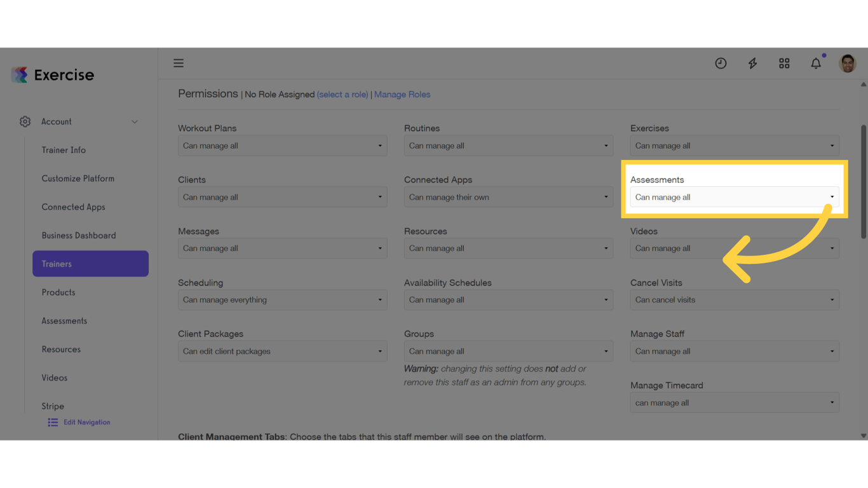Open the Connected Apps permission dropdown
868x488 pixels.
(508, 197)
